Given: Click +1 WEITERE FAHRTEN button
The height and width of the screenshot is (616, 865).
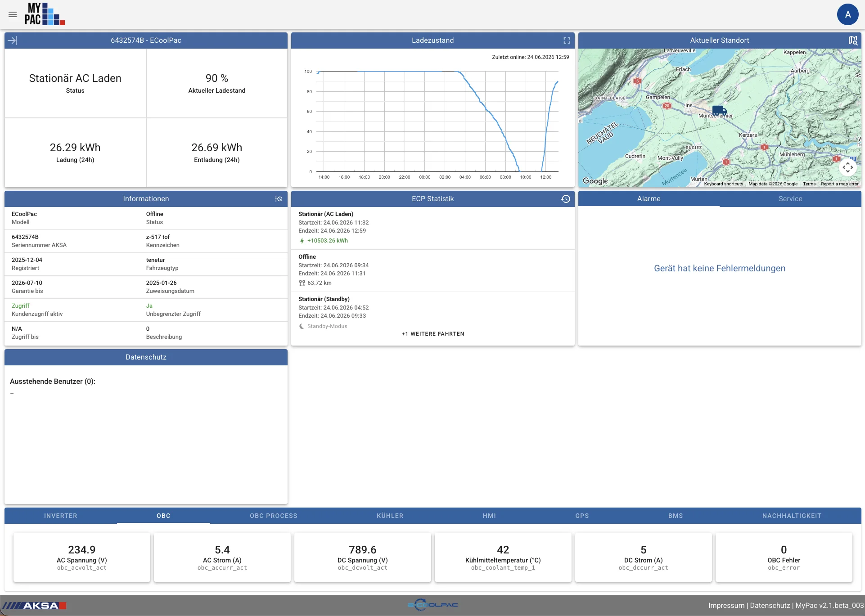Looking at the screenshot, I should 433,334.
